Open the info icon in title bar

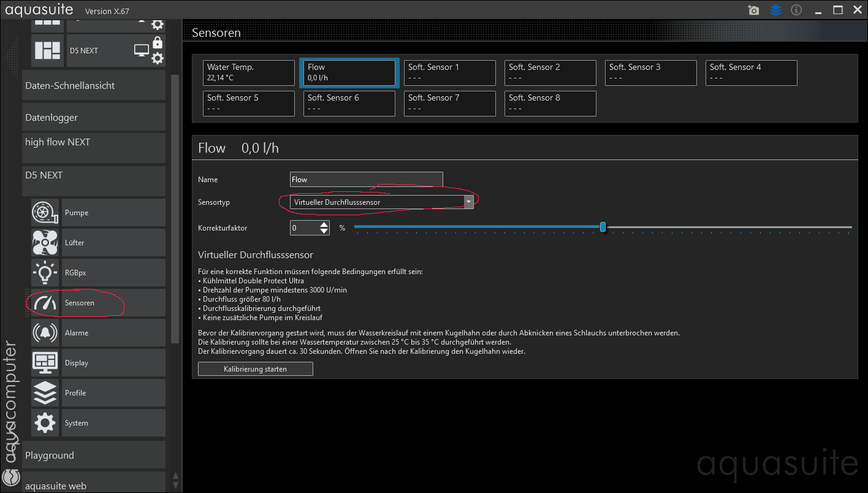[796, 10]
